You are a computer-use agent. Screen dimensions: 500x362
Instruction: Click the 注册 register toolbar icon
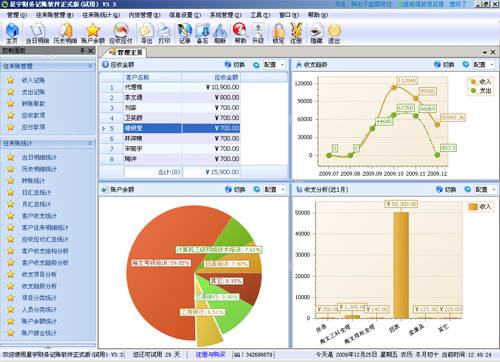296,33
